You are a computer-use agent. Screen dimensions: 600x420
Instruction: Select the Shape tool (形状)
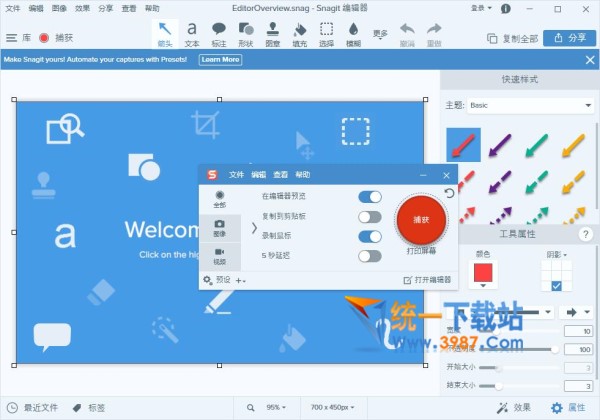click(x=246, y=34)
